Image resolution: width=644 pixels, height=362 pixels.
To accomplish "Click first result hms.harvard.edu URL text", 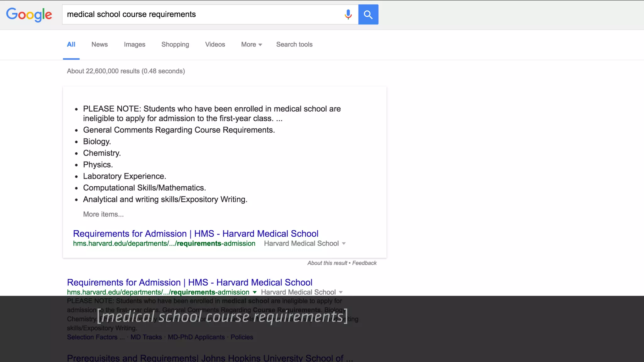I will click(x=158, y=292).
